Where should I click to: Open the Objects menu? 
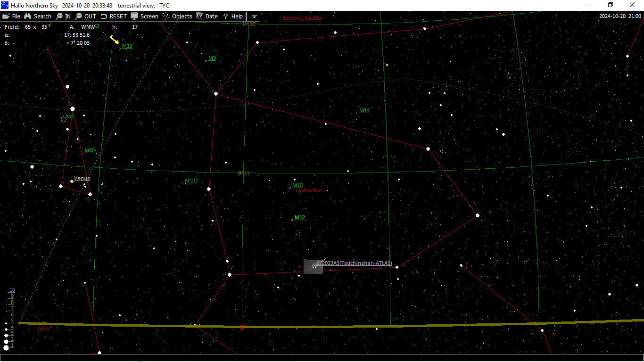tap(177, 16)
